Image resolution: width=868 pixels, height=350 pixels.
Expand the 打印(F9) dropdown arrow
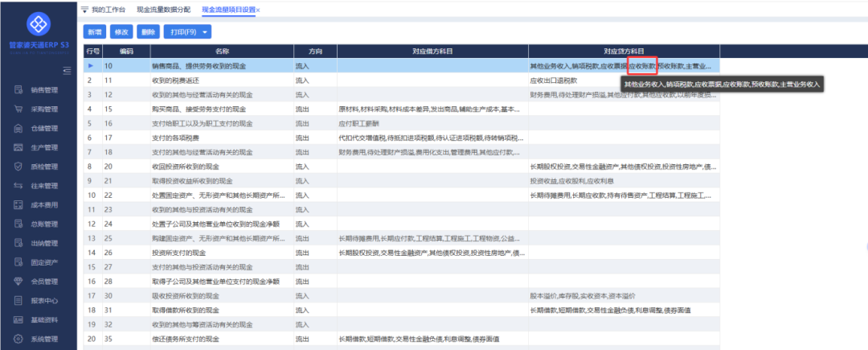[x=206, y=32]
